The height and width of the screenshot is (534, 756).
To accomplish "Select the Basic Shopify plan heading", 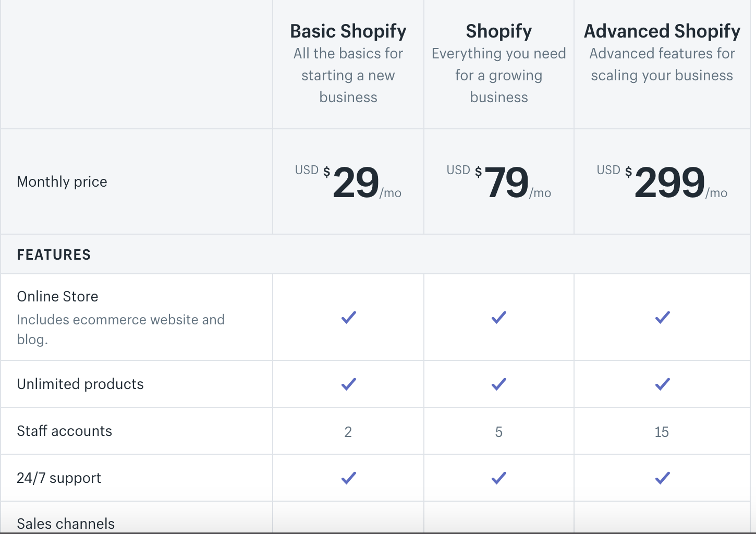I will (x=348, y=31).
